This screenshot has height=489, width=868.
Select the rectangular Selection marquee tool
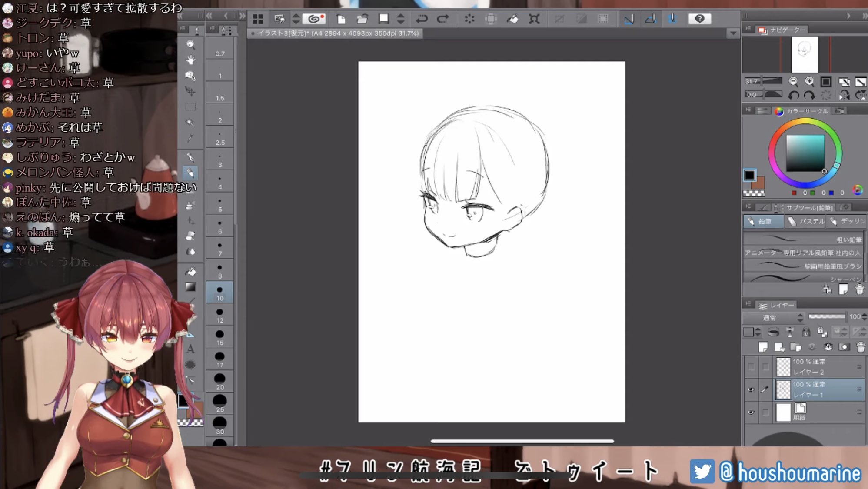[190, 107]
